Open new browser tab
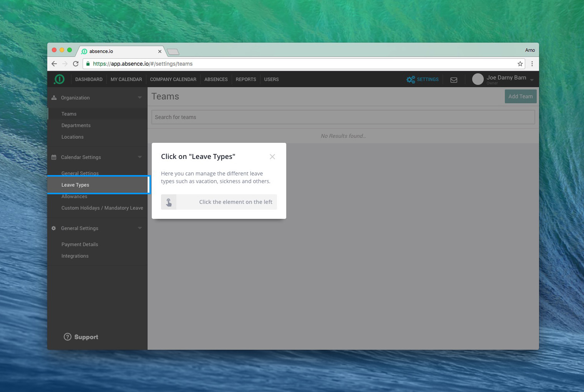Screen dimensions: 584x392 173,52
